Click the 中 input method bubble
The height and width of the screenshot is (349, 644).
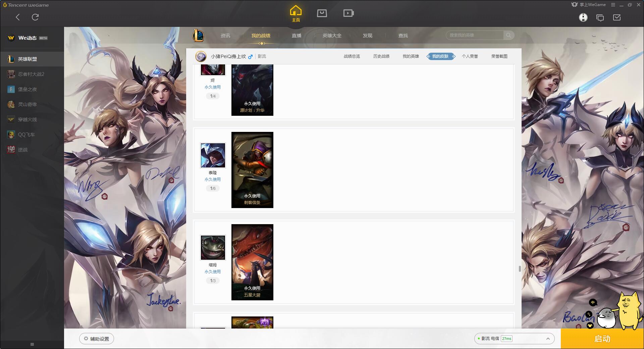(x=593, y=303)
